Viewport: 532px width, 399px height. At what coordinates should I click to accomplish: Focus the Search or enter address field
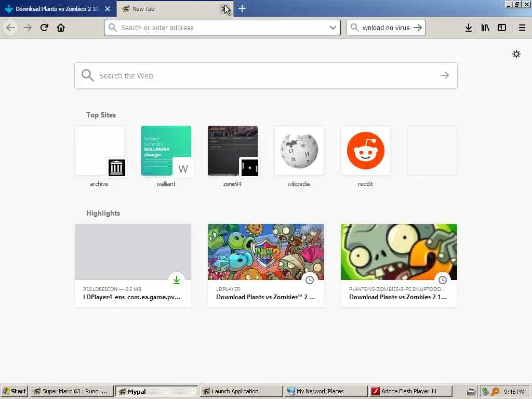pyautogui.click(x=222, y=28)
